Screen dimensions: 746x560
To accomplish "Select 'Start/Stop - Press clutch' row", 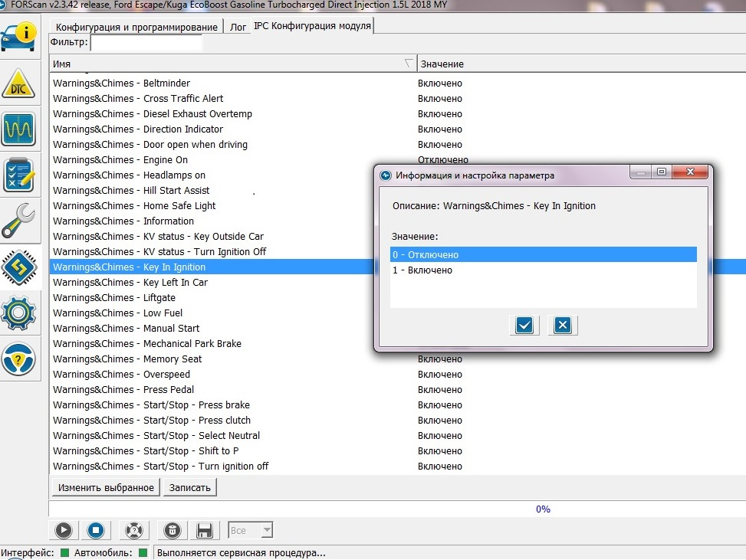I will coord(398,421).
